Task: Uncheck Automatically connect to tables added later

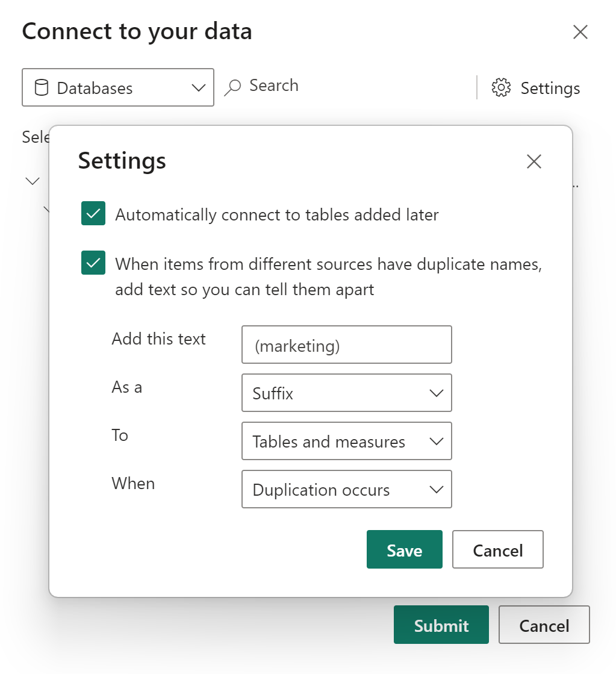Action: click(x=93, y=213)
